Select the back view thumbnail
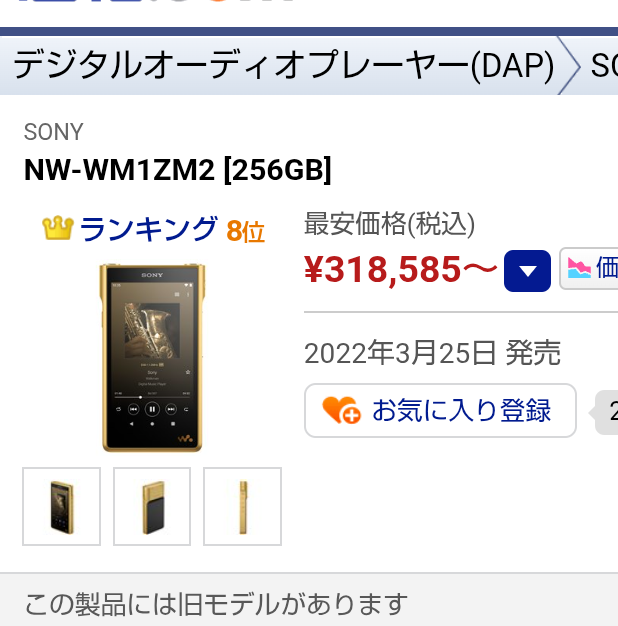 point(152,506)
